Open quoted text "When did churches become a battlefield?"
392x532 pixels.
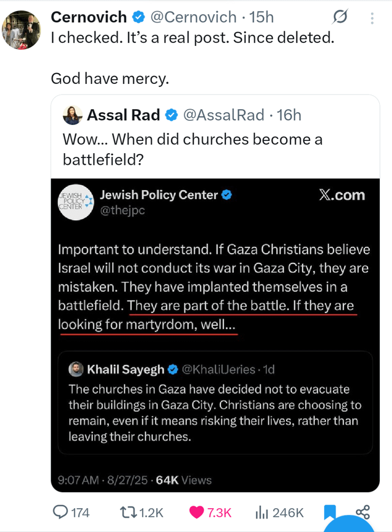coord(193,149)
